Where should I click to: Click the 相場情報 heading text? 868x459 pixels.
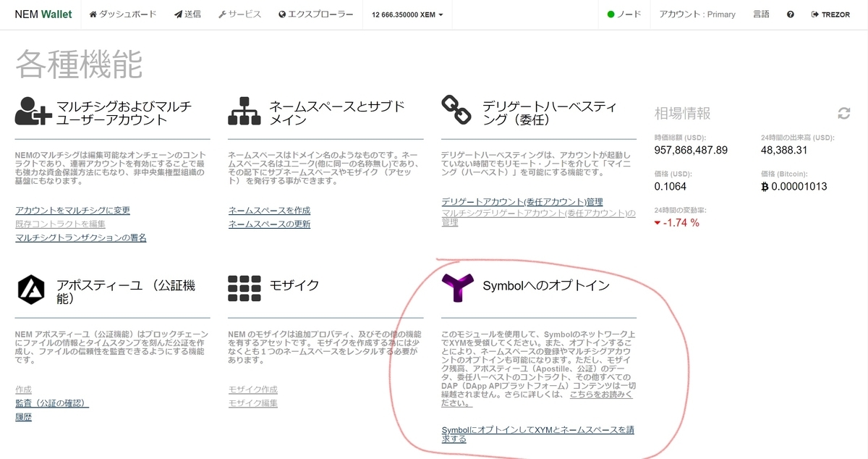click(x=682, y=113)
